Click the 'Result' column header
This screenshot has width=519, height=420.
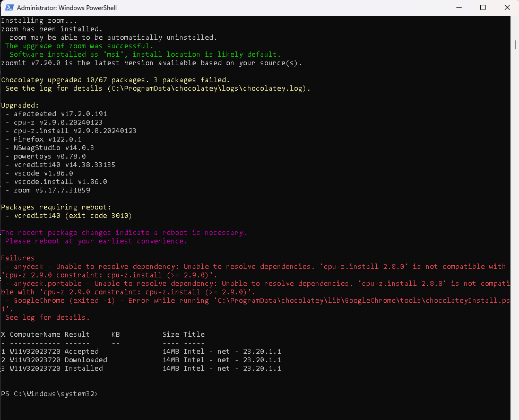(77, 334)
